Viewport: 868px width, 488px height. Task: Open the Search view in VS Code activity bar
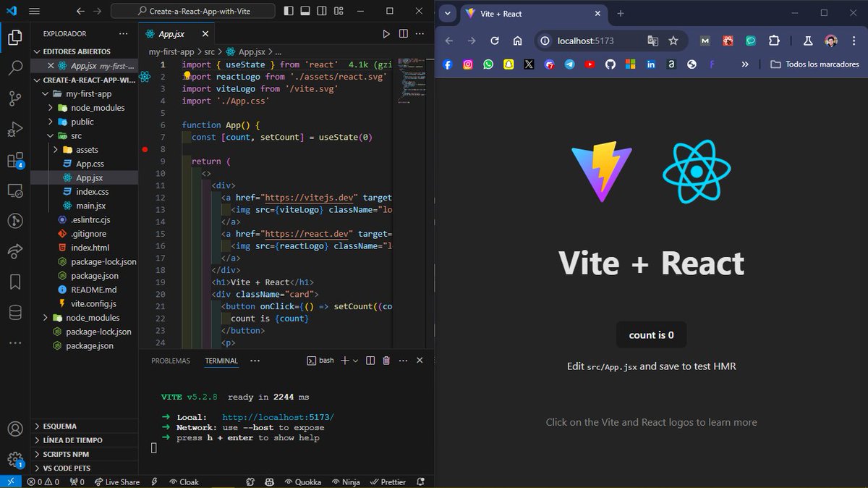pyautogui.click(x=14, y=69)
